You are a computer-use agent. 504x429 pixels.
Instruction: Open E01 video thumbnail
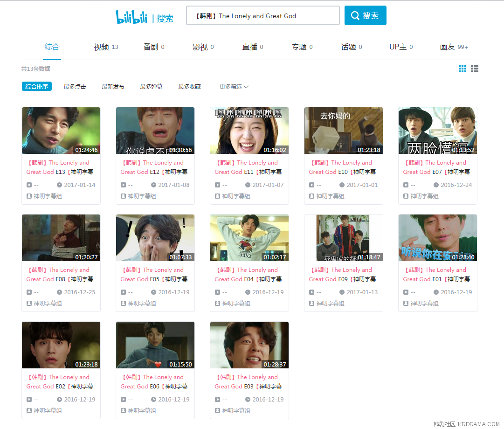438,238
